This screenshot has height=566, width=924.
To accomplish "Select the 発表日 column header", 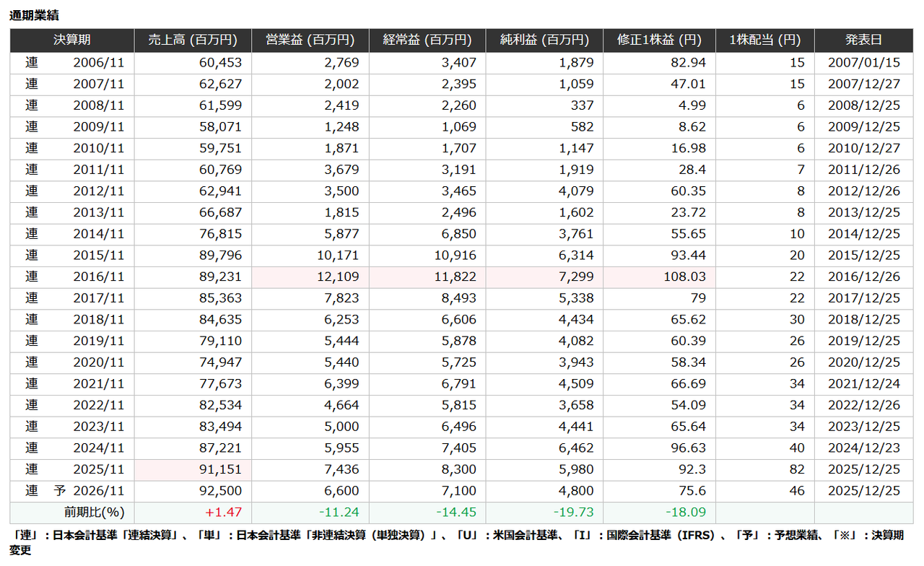I will 863,40.
